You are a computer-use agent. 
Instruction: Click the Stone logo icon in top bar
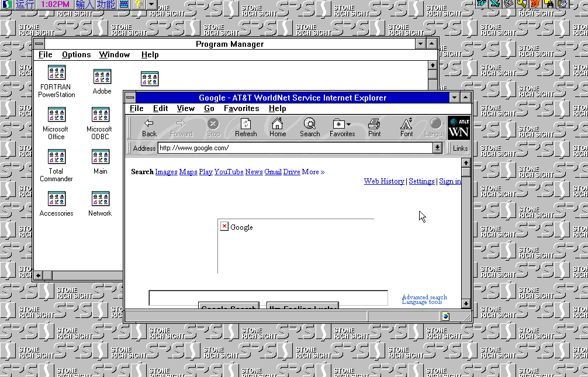(7, 5)
